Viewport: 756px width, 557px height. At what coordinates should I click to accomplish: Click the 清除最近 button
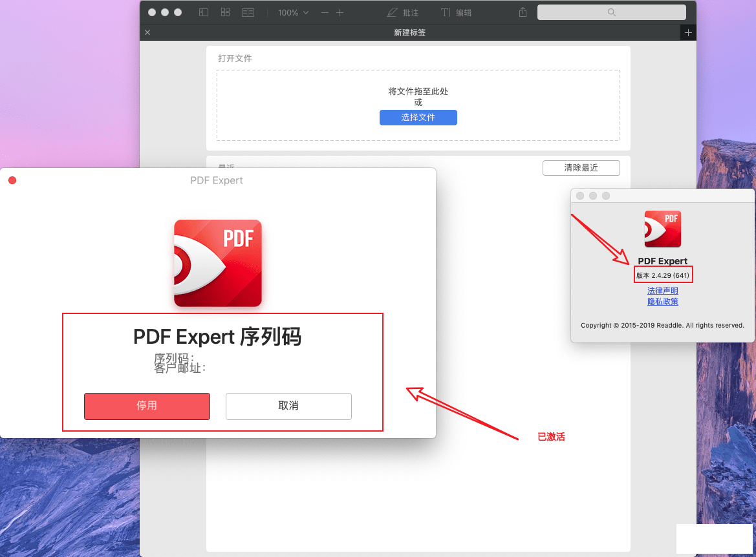point(581,167)
